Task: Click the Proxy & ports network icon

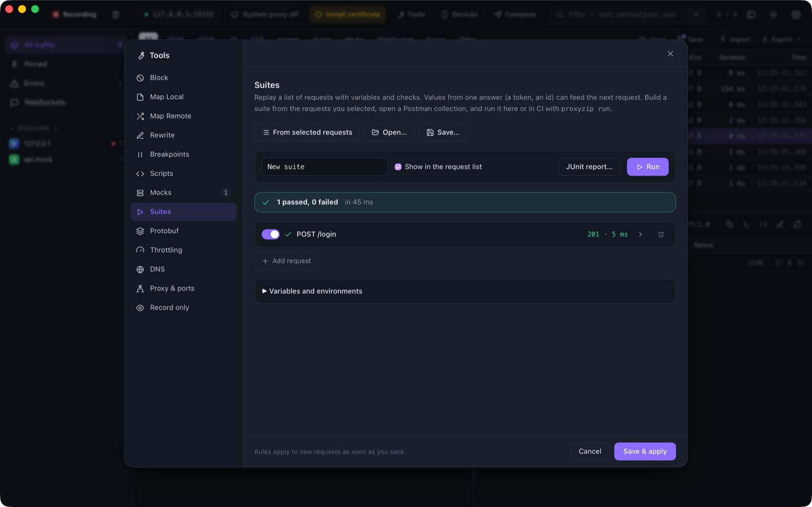Action: click(x=140, y=288)
